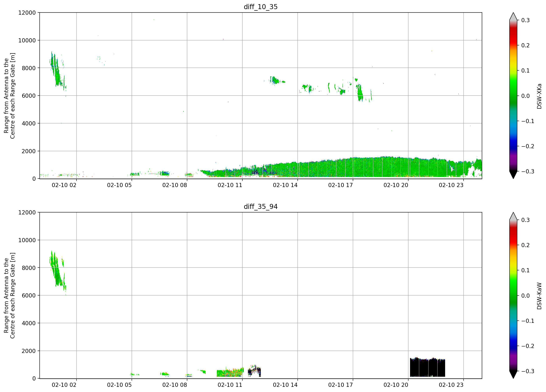Click the large black data block in diff_35_94 plot
Viewport: 546px width, 392px height.
coord(427,367)
